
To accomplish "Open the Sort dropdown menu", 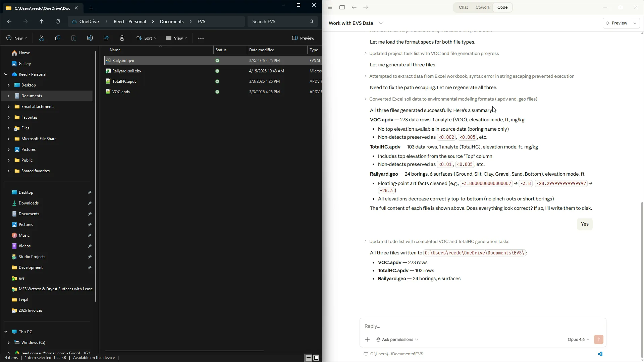I will (147, 38).
